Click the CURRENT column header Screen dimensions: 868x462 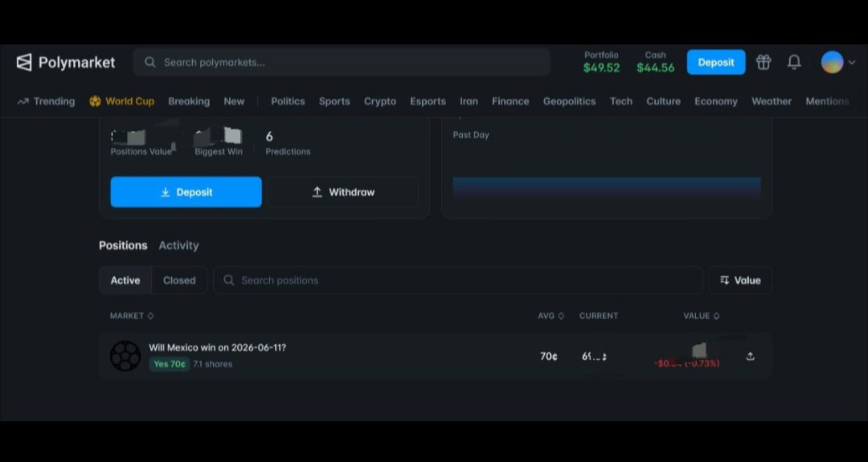coord(599,316)
